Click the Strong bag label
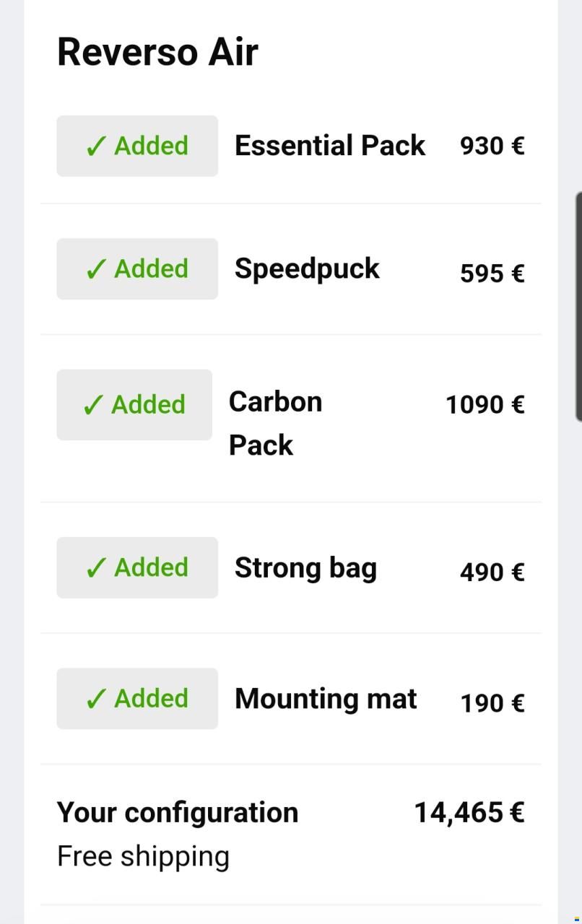The height and width of the screenshot is (924, 582). point(305,568)
